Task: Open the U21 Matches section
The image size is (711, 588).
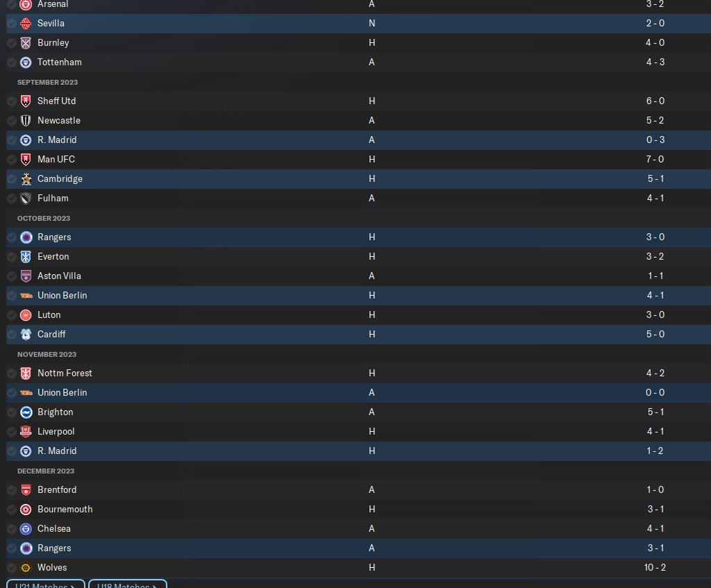Action: [46, 585]
